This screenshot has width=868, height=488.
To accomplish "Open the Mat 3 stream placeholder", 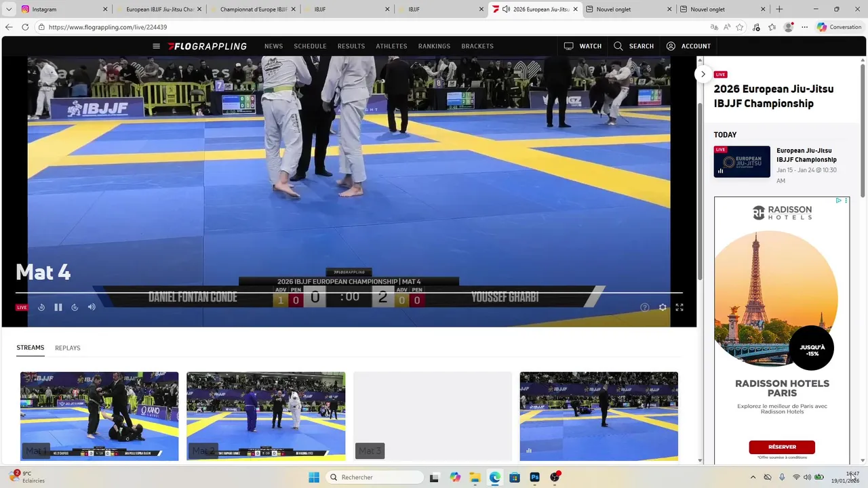I will click(x=433, y=416).
